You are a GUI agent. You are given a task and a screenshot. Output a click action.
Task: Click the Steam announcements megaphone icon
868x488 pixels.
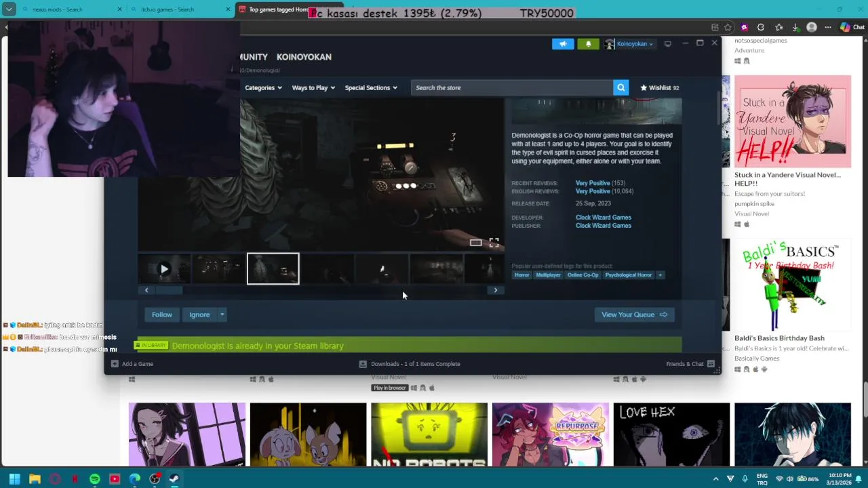[x=563, y=44]
